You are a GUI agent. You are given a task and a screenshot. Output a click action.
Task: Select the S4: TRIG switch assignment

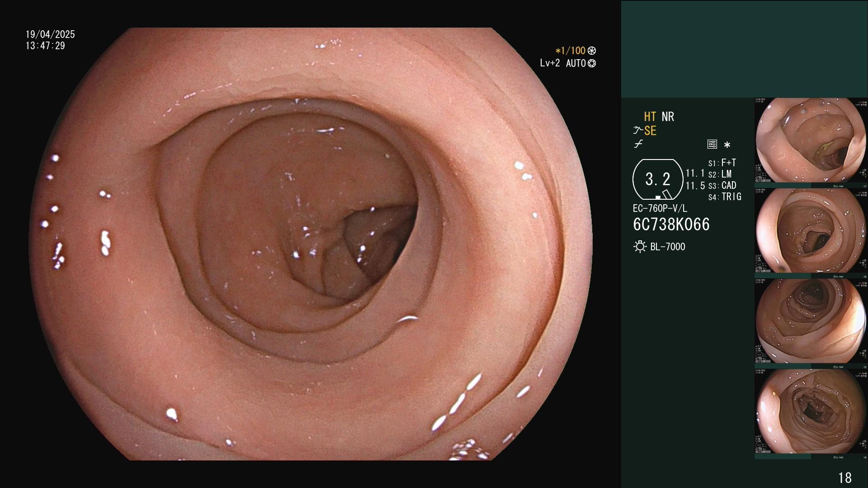[725, 197]
